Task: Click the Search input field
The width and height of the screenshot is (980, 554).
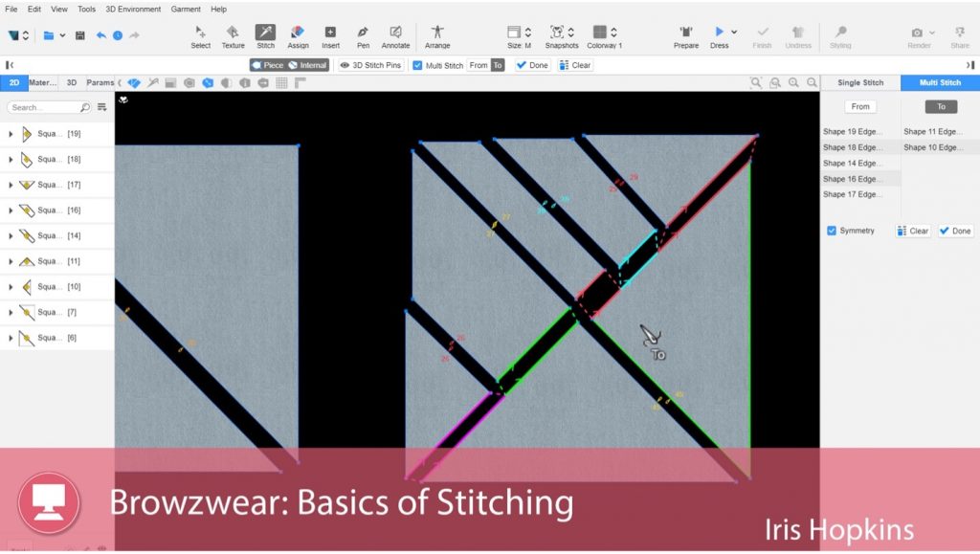Action: pyautogui.click(x=44, y=107)
